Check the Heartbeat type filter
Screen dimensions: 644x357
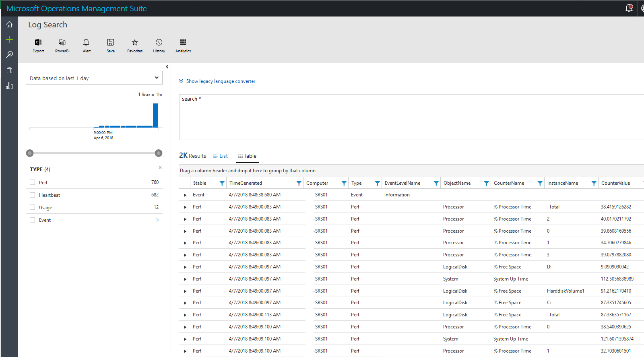[33, 195]
